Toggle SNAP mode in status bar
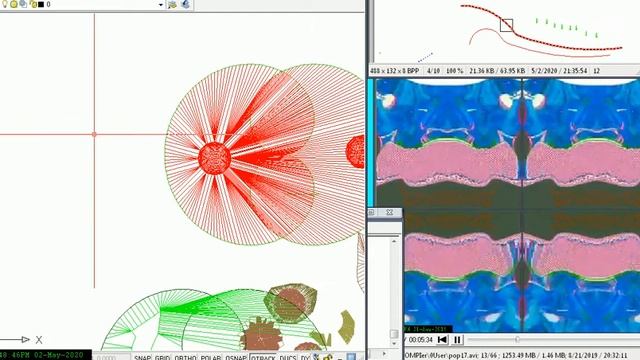This screenshot has height=360, width=640. pyautogui.click(x=142, y=357)
